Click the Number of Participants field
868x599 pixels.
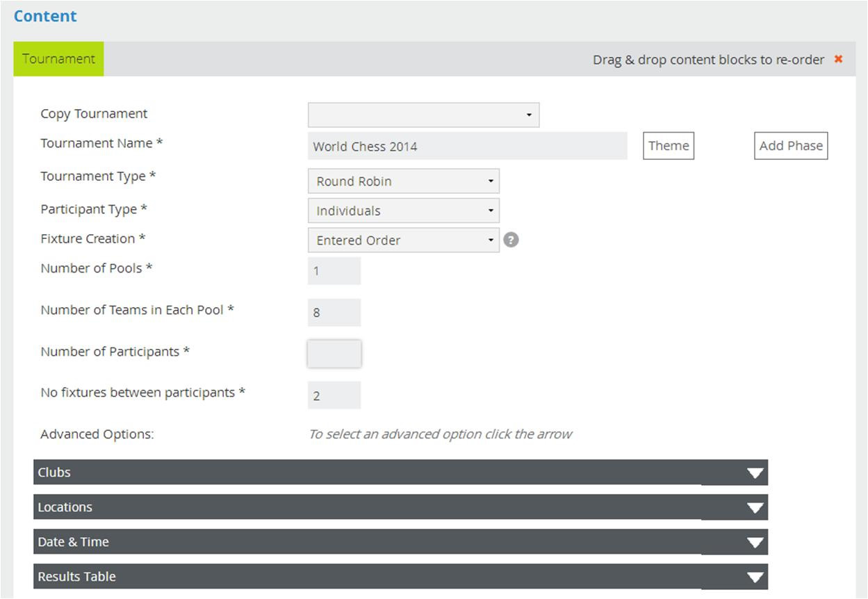334,353
